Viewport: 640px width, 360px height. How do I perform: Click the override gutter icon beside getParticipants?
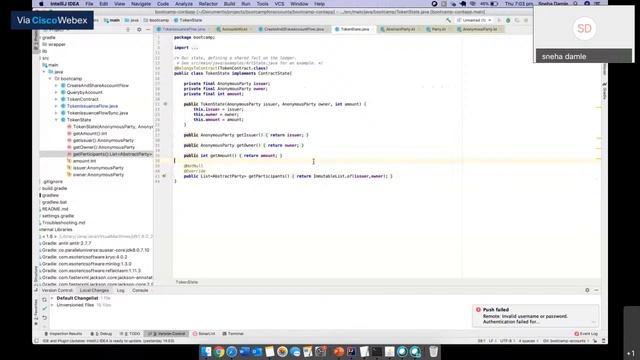click(x=164, y=176)
